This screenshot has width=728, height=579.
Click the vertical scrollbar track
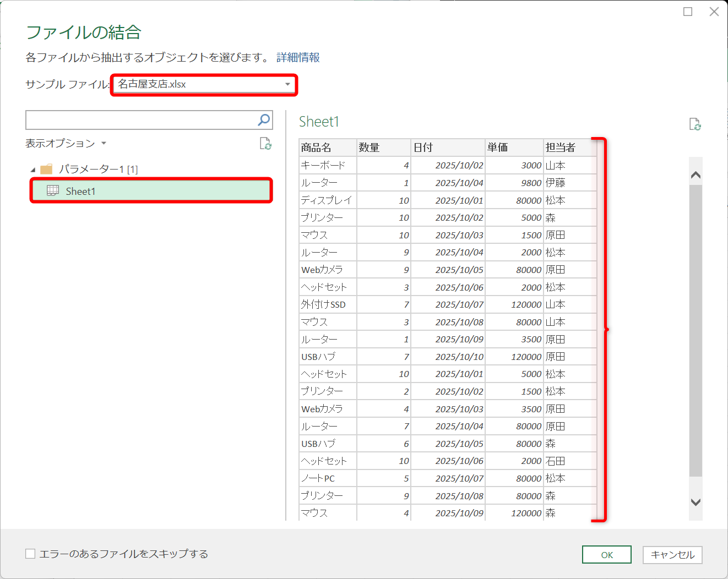(695, 330)
